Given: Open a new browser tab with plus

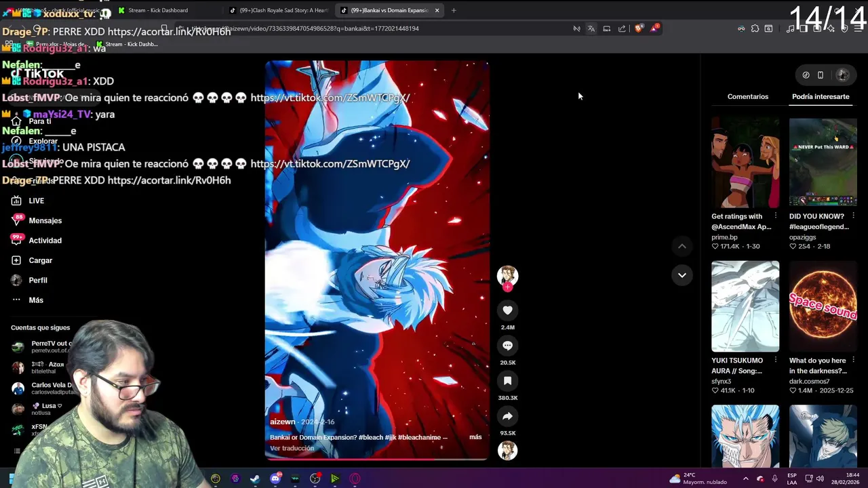Looking at the screenshot, I should click(454, 10).
